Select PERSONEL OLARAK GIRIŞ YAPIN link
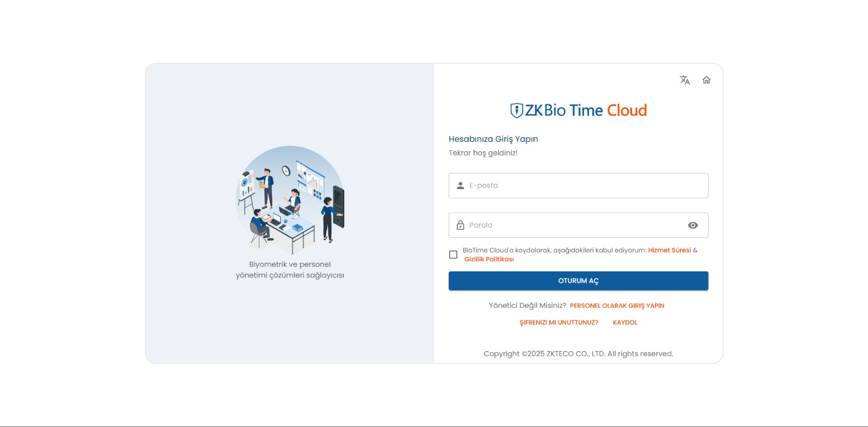 coord(617,306)
